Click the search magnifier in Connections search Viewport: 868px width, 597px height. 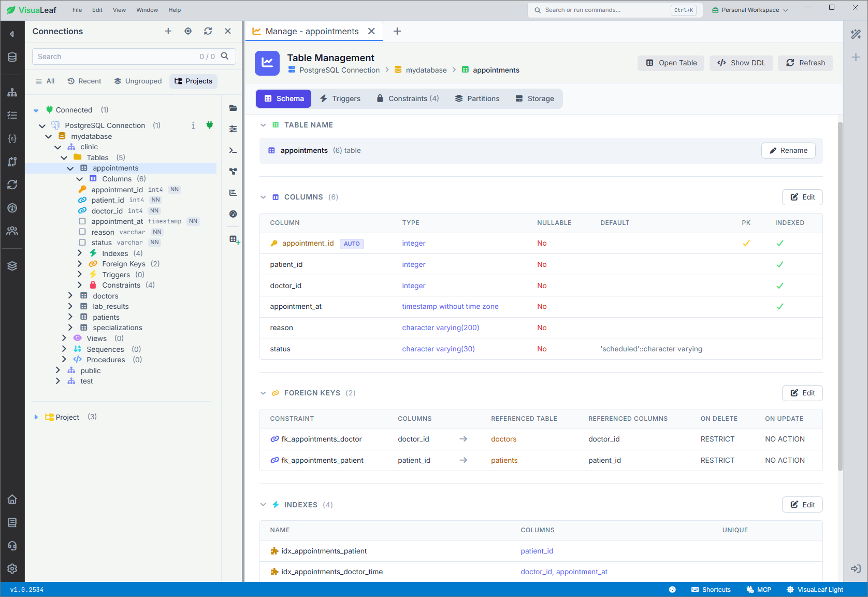[x=225, y=56]
